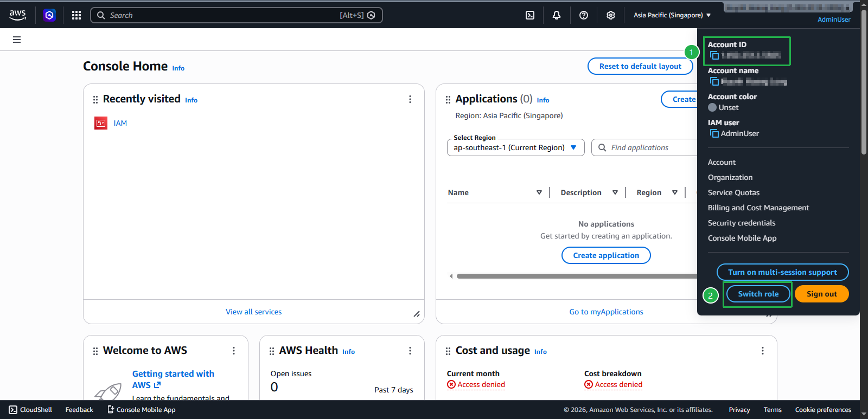Viewport: 868px width, 419px height.
Task: Open AWS Health widget options menu
Action: click(x=410, y=351)
